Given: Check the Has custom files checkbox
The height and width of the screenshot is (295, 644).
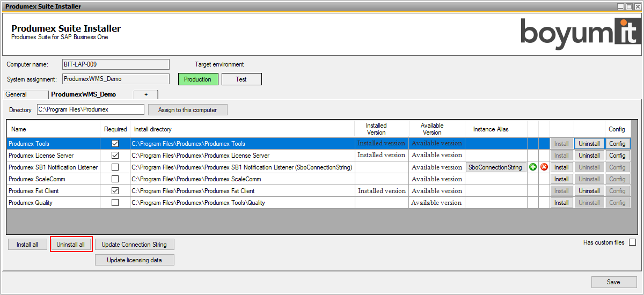Looking at the screenshot, I should 632,242.
